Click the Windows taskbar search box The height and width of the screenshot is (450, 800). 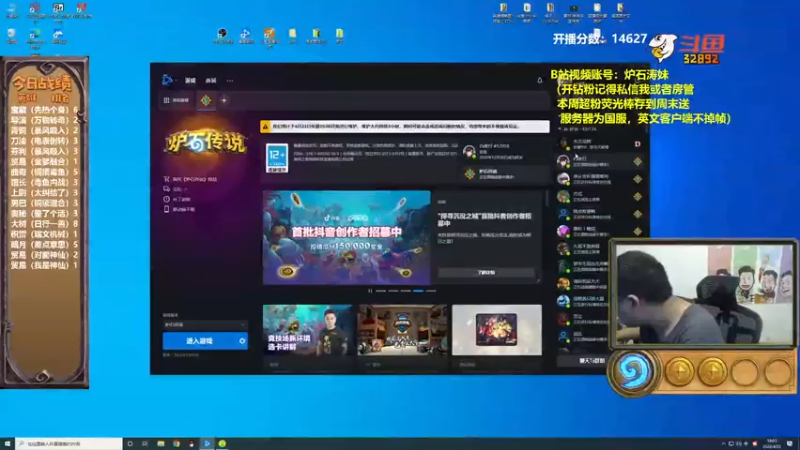[68, 444]
